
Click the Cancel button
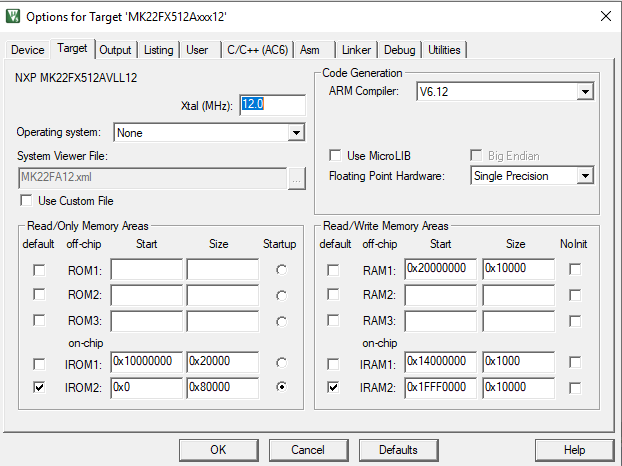[308, 450]
